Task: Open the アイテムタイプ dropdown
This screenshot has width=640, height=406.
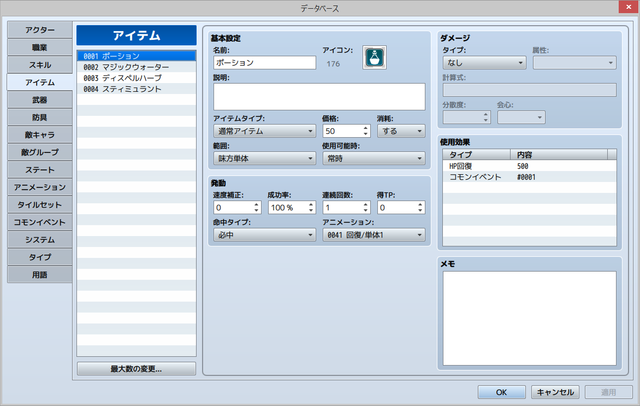Action: [x=264, y=131]
